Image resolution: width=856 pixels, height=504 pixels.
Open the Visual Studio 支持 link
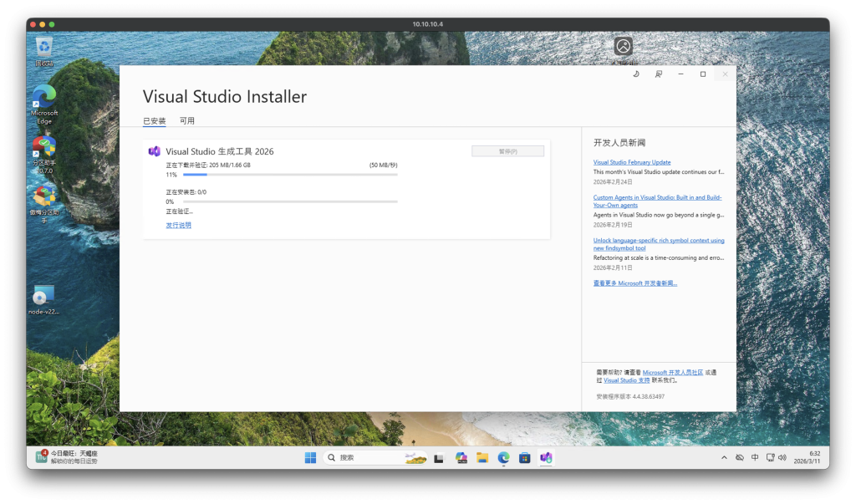(x=626, y=380)
